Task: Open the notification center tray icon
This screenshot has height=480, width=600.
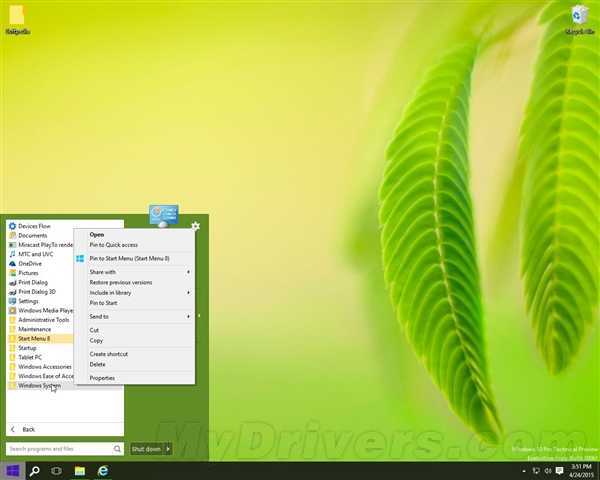Action: point(559,470)
